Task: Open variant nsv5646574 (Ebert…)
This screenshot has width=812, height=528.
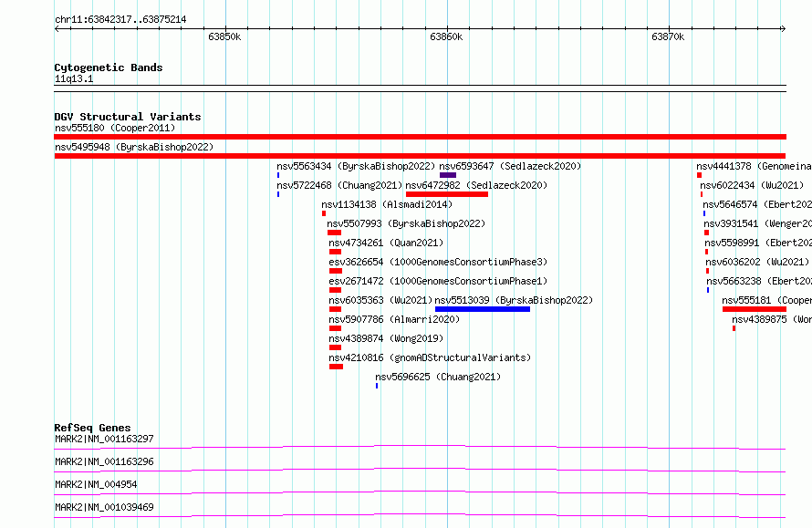Action: [x=757, y=204]
